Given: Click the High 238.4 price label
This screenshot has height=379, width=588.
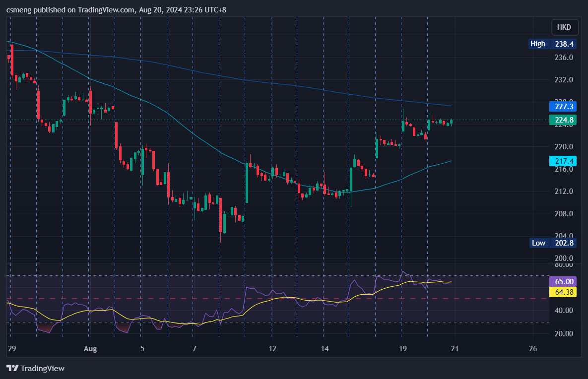Looking at the screenshot, I should point(552,44).
